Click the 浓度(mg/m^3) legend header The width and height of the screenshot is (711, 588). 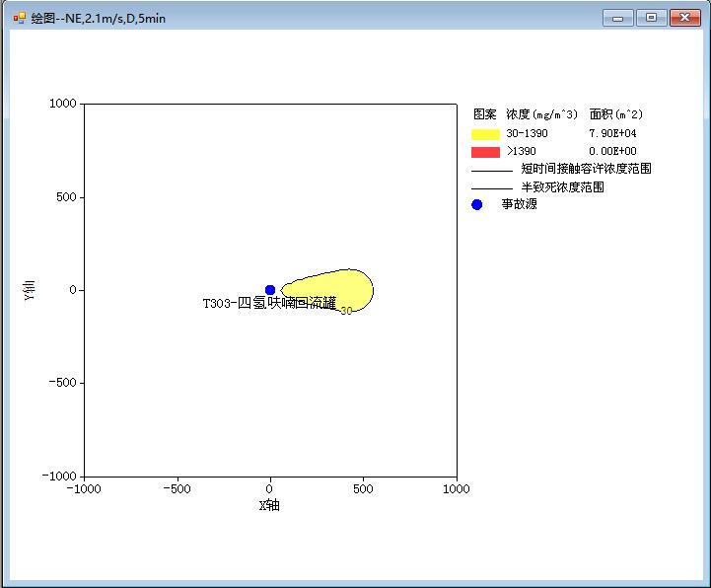pyautogui.click(x=541, y=114)
